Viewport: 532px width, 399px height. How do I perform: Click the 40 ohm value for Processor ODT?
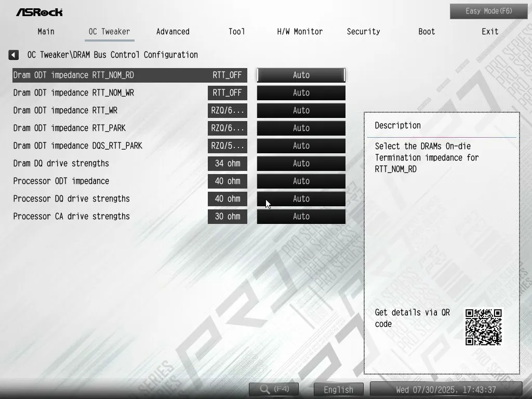tap(228, 181)
